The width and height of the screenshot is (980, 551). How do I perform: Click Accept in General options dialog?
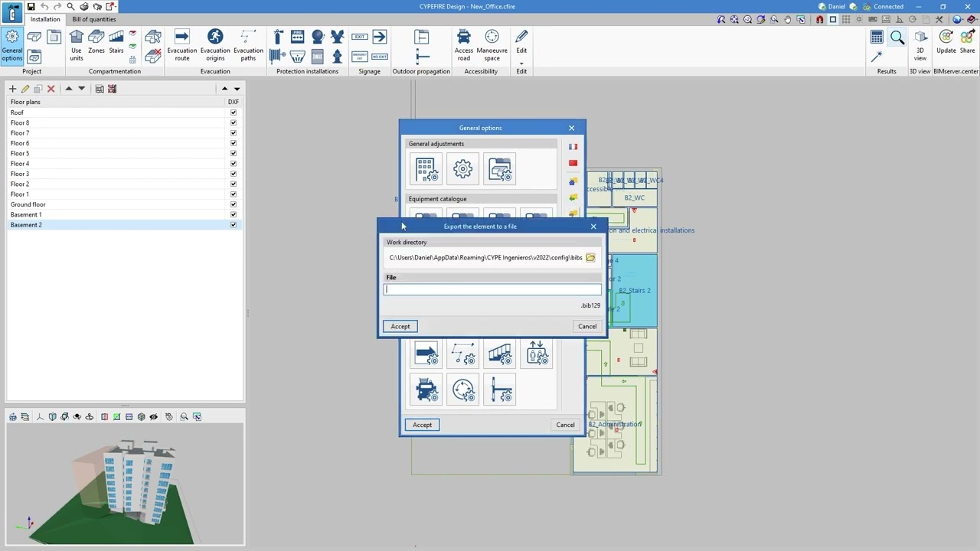[423, 425]
